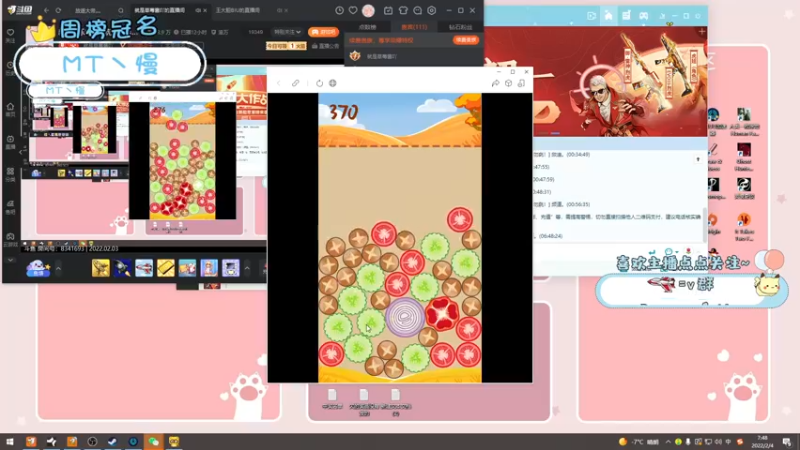Open Douyu settings gear icon
The width and height of the screenshot is (800, 450).
coord(432,10)
